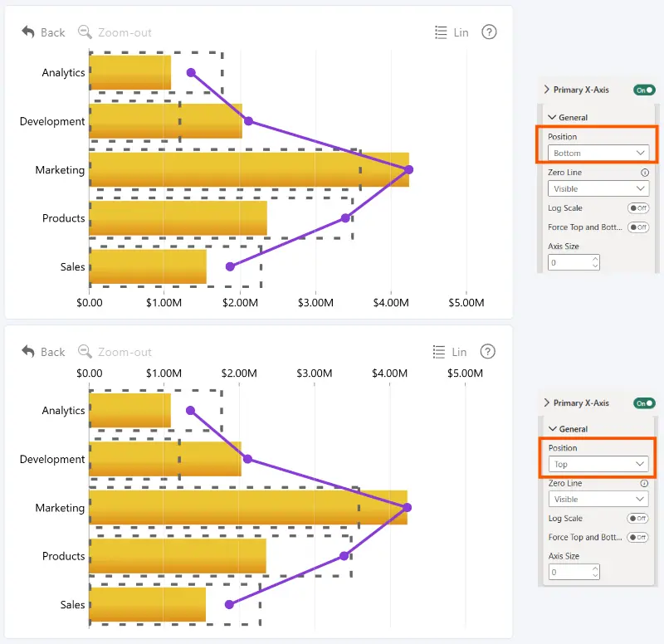Image resolution: width=664 pixels, height=644 pixels.
Task: Enable Log Scale in the upper settings panel
Action: [x=638, y=208]
